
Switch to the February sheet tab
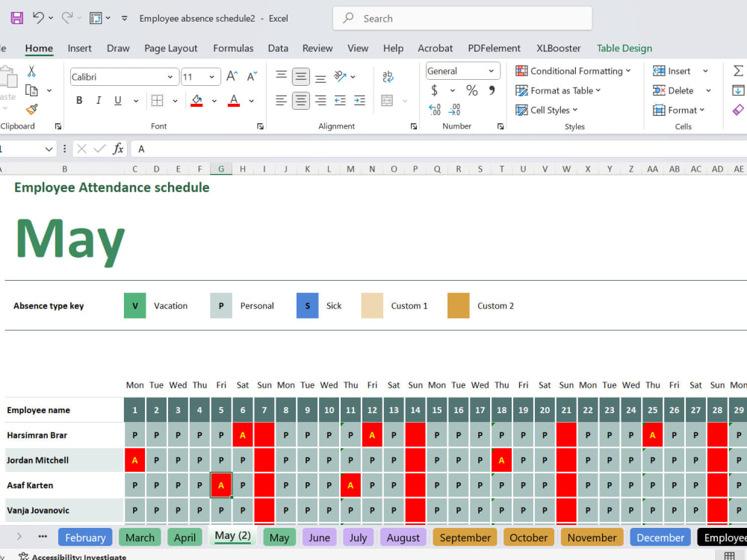85,537
